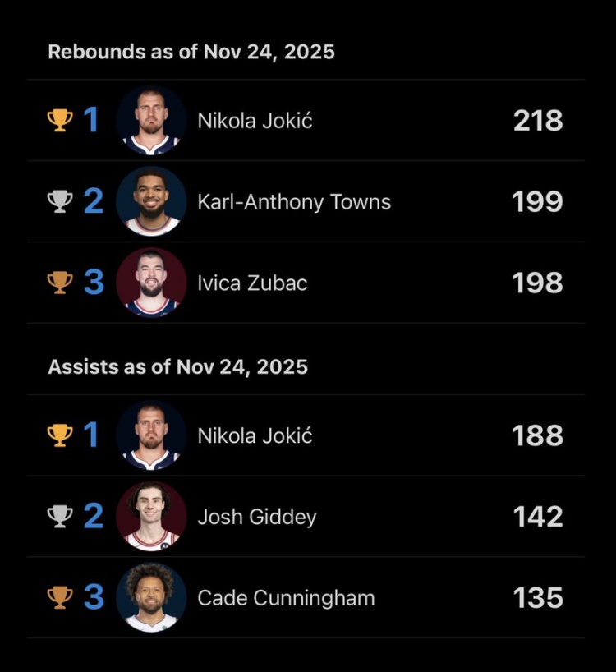The image size is (616, 672).
Task: Click the Assists as of Nov 24 heading
Action: tap(177, 366)
